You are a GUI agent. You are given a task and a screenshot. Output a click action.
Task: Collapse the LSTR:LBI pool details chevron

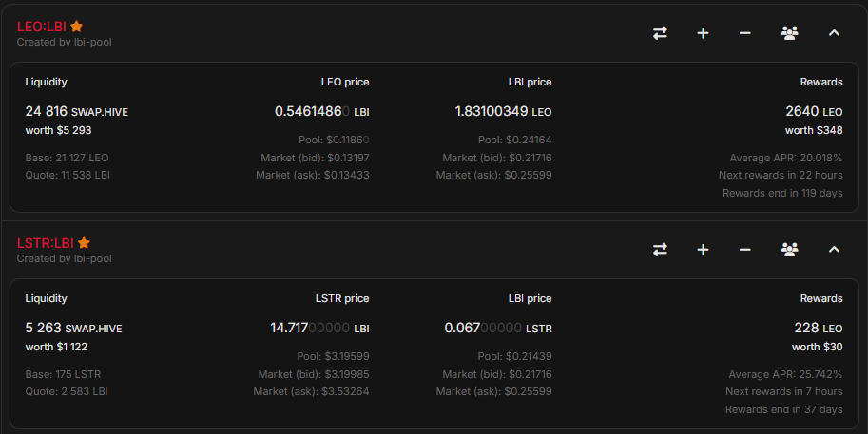click(834, 250)
